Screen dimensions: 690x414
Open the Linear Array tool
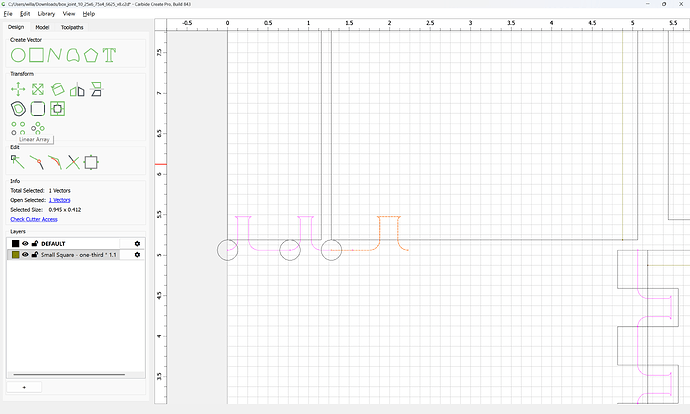pos(18,128)
